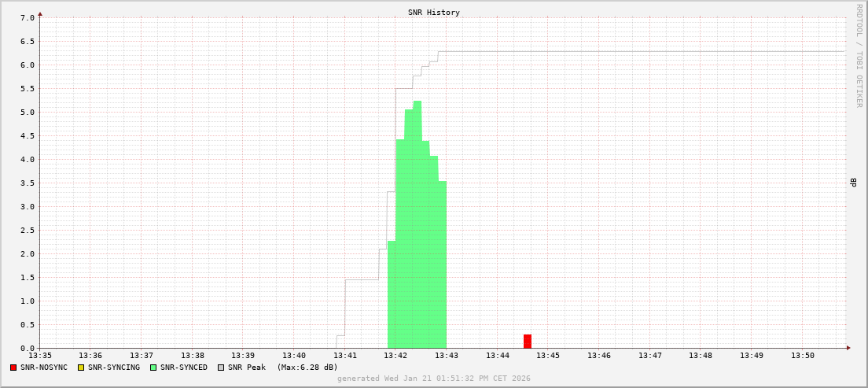Click the grey SNR Peak legend swatch
Viewport: 868px width, 388px height.
221,368
